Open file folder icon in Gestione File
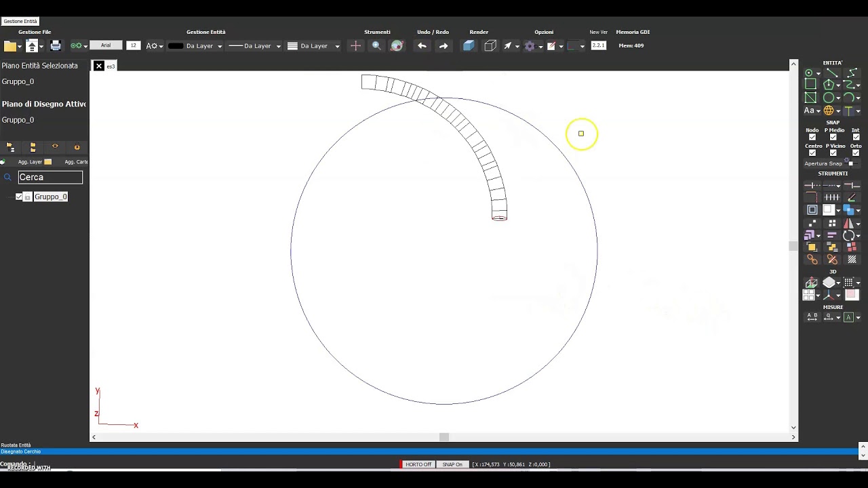 click(9, 46)
